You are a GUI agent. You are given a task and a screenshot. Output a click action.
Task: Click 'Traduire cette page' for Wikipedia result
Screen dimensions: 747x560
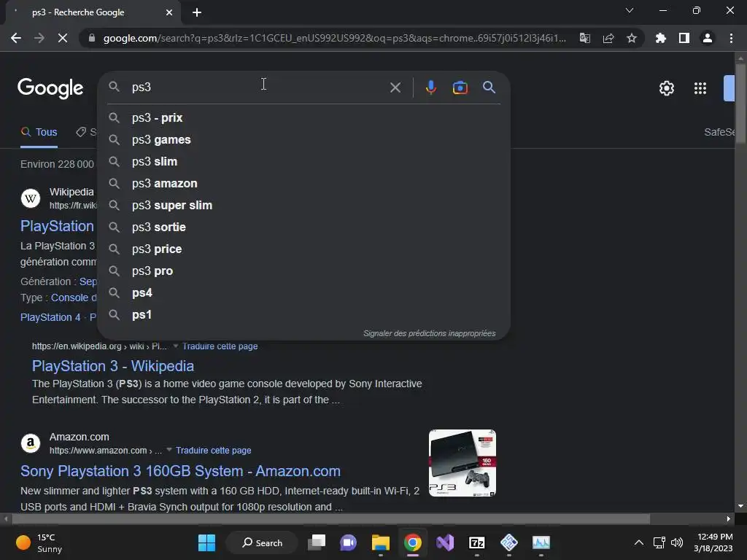pos(220,346)
